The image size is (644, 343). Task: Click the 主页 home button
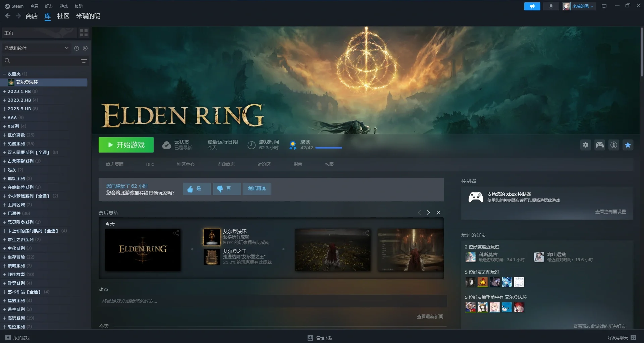tap(40, 33)
